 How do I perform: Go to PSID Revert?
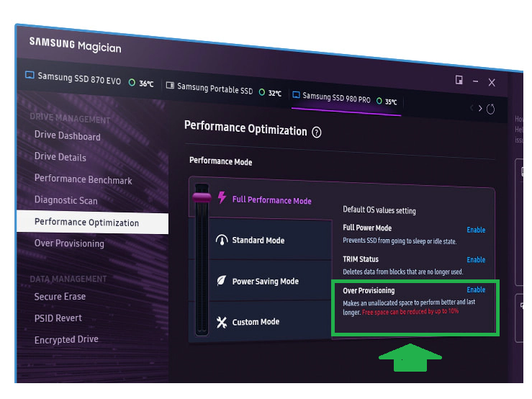pos(58,318)
